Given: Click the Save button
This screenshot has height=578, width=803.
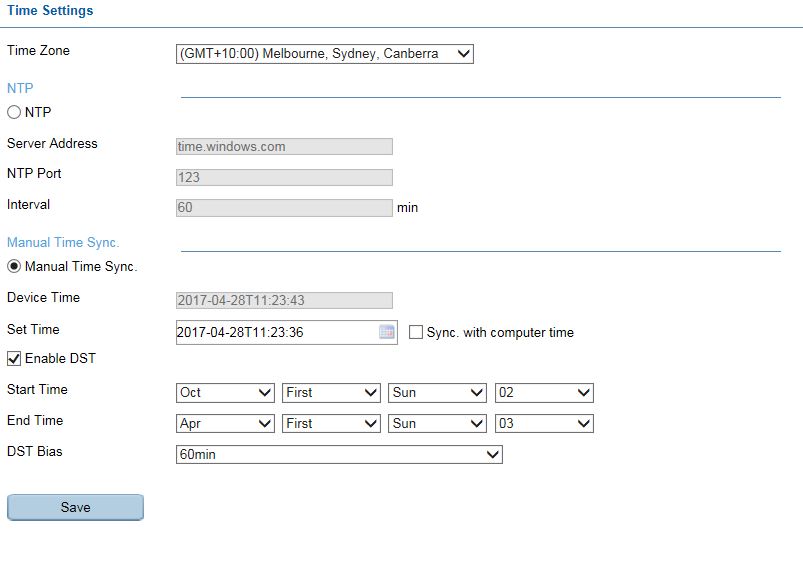Looking at the screenshot, I should click(75, 507).
